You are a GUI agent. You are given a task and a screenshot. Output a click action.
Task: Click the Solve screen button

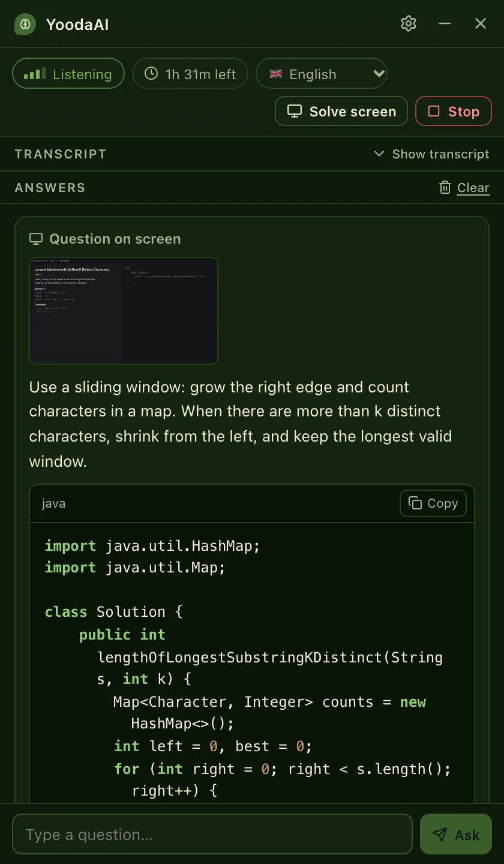(x=341, y=112)
